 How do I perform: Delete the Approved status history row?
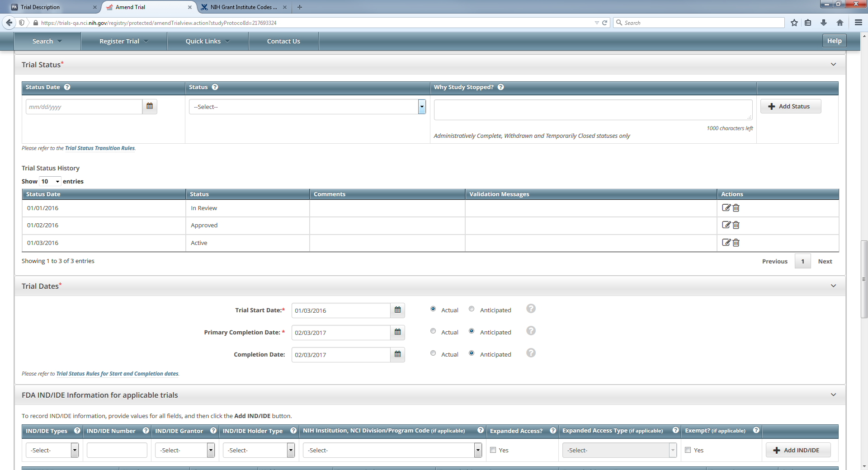point(736,225)
